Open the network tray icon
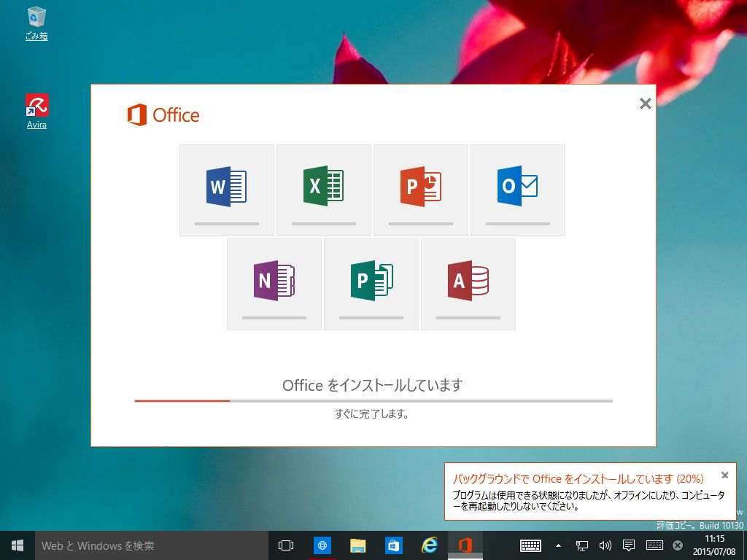 point(581,545)
